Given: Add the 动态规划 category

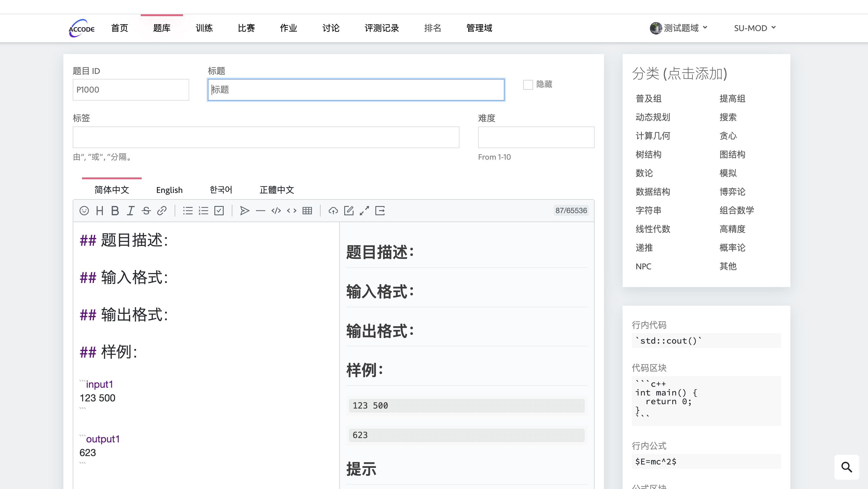Looking at the screenshot, I should pos(653,117).
